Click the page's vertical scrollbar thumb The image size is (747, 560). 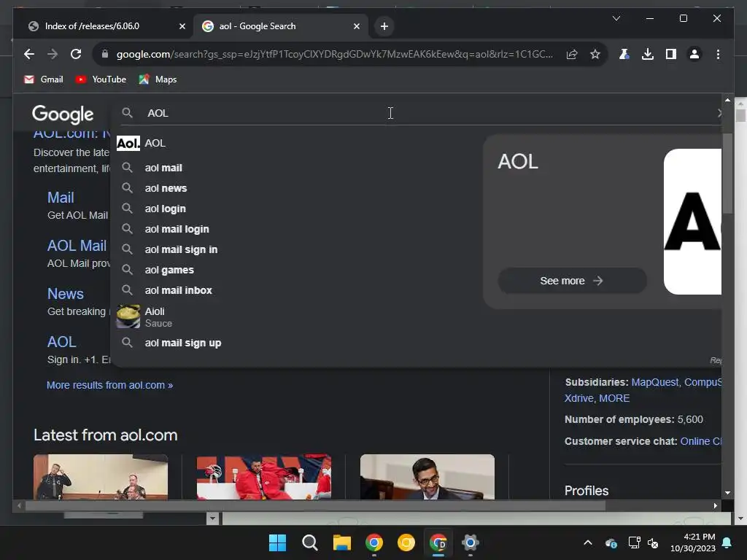click(x=727, y=174)
